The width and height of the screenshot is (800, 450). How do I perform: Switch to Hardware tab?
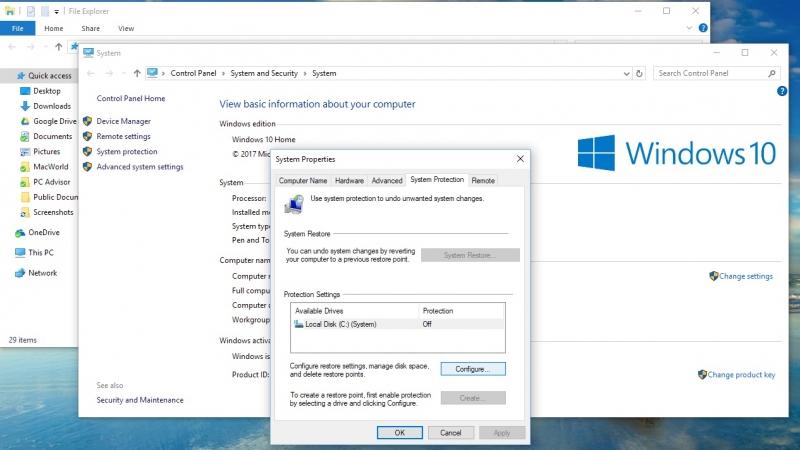pyautogui.click(x=349, y=181)
